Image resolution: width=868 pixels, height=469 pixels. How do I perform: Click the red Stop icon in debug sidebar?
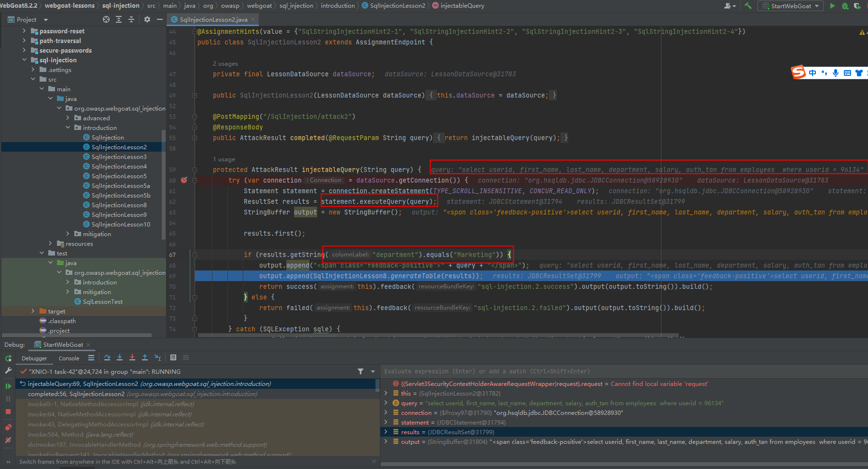(x=8, y=412)
